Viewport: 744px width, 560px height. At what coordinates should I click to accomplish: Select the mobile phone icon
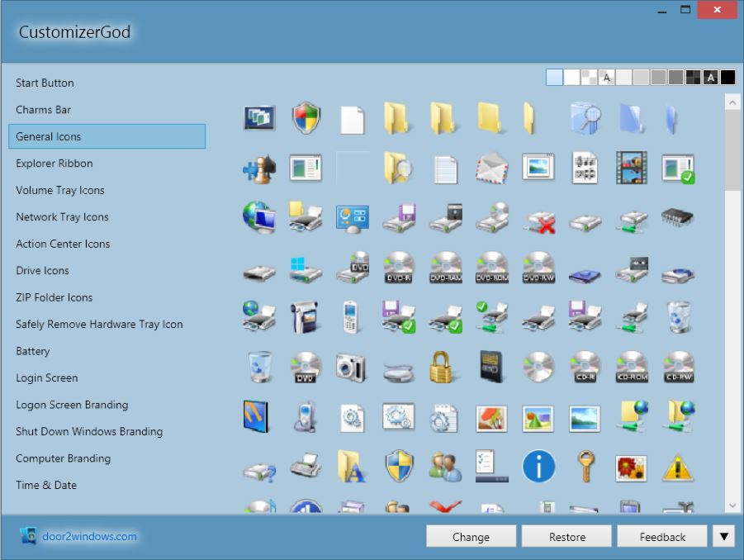pos(351,316)
